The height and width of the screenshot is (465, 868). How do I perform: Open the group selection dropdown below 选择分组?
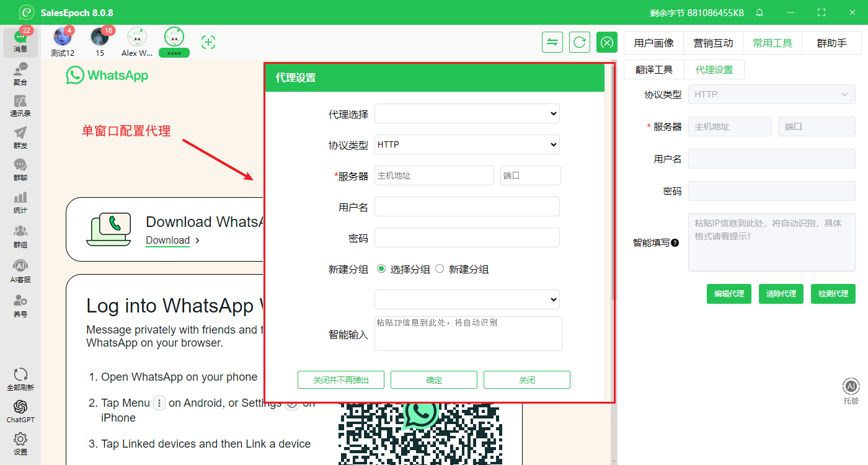[x=467, y=299]
